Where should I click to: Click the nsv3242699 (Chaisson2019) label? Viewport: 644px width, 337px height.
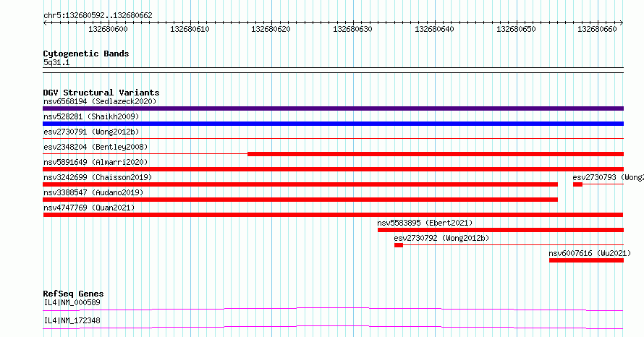coord(98,177)
